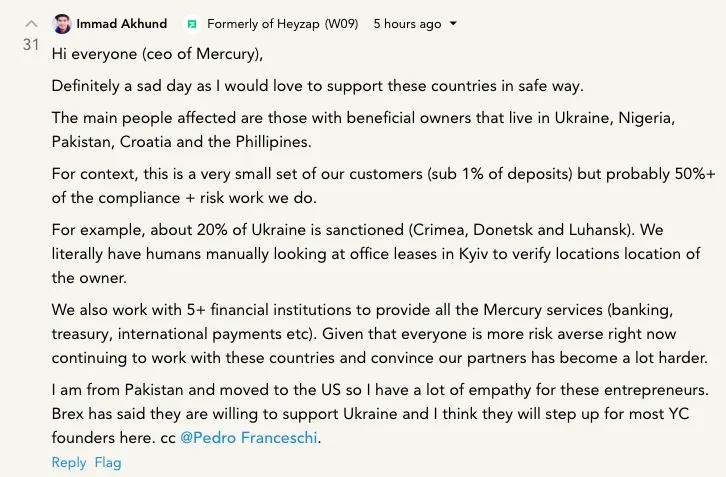Click the Formerly of Heyzap label
Image resolution: width=726 pixels, height=477 pixels.
[263, 24]
